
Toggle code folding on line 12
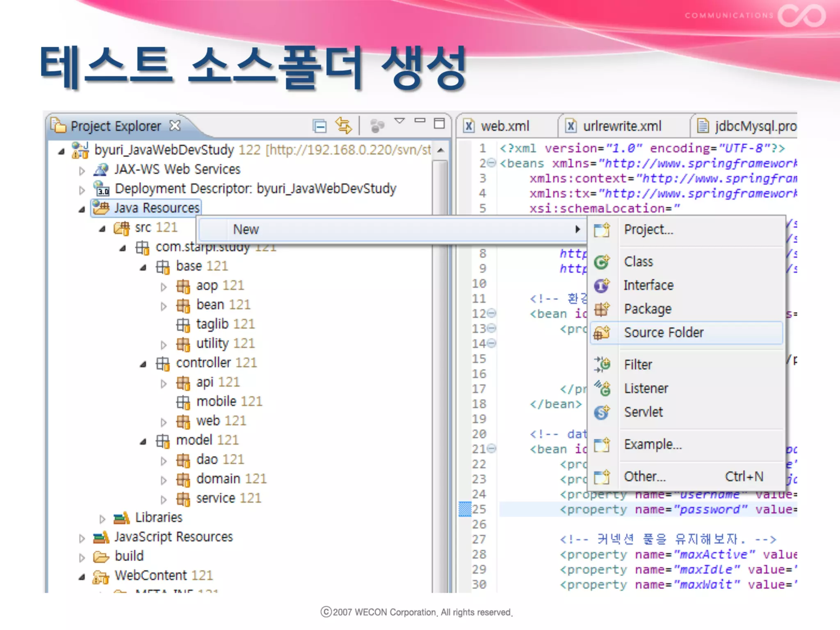click(x=492, y=314)
